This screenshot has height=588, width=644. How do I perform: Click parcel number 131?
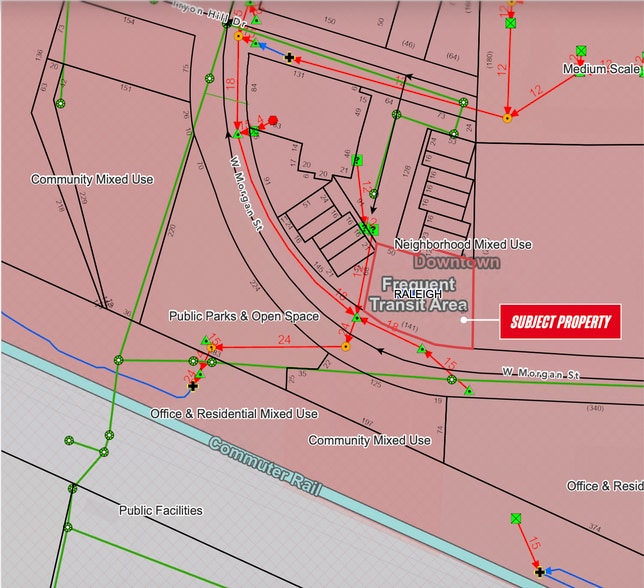pos(299,74)
